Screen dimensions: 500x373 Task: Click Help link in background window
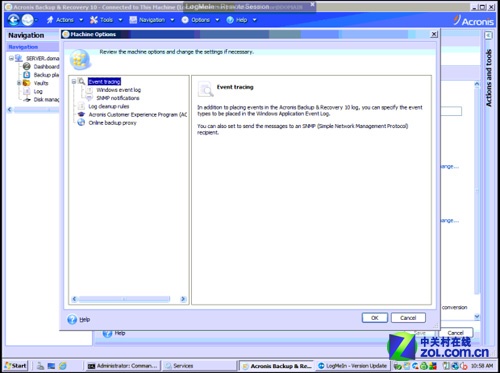click(x=120, y=333)
